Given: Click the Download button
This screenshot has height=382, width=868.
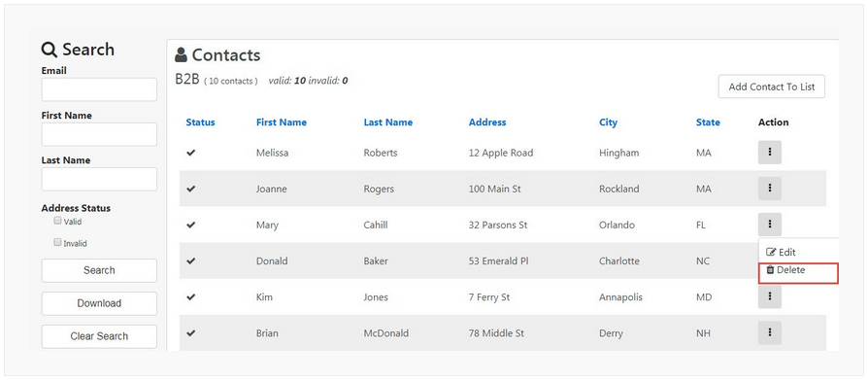Looking at the screenshot, I should 99,303.
